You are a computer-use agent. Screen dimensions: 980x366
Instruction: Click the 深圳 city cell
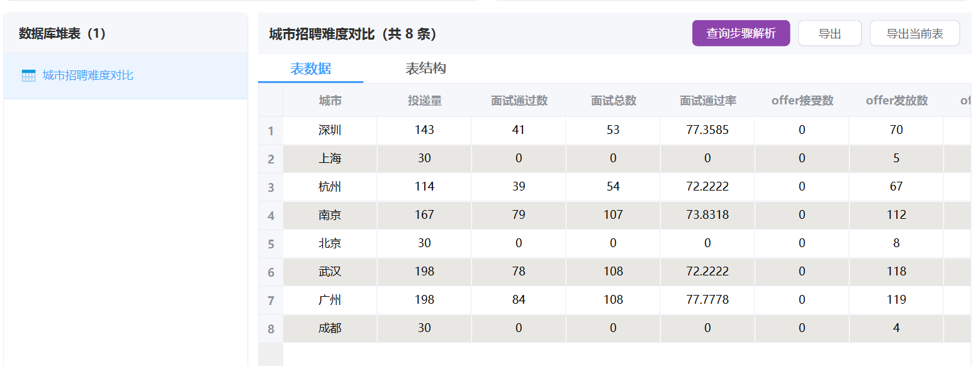[330, 130]
